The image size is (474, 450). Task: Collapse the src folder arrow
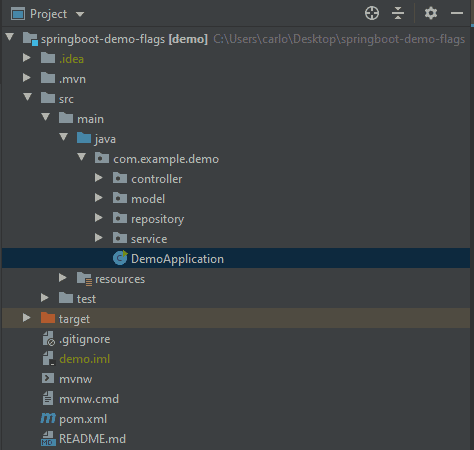click(28, 97)
